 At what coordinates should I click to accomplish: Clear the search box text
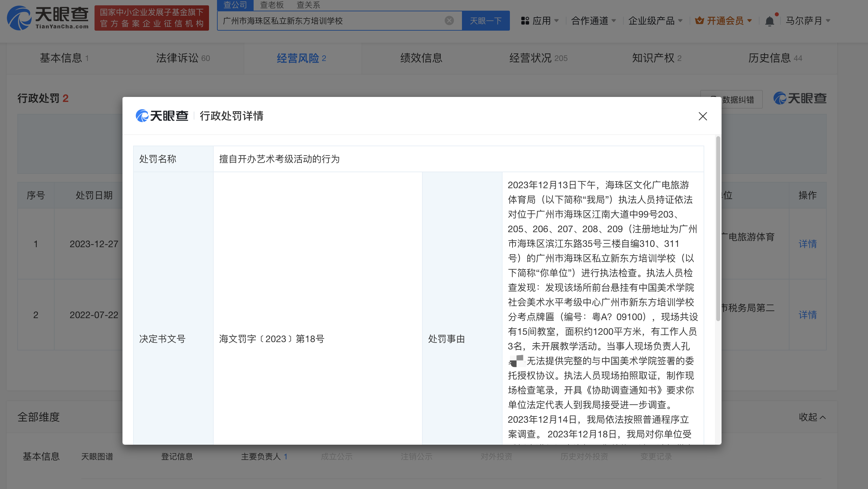pyautogui.click(x=449, y=21)
